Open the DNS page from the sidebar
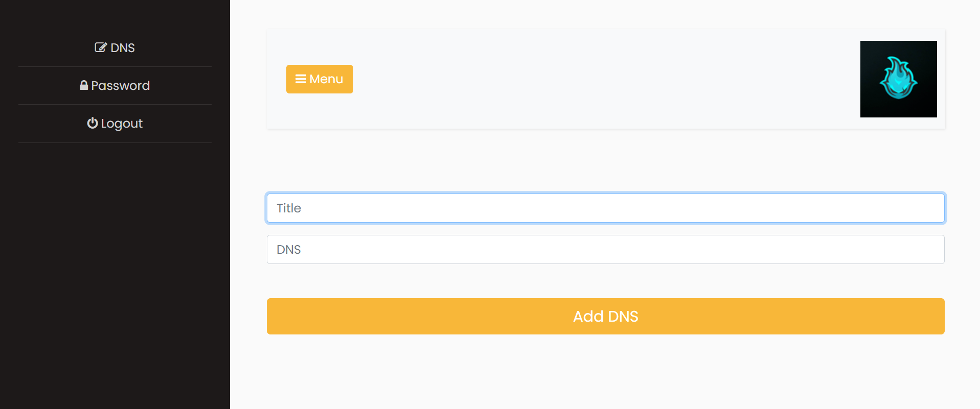980x409 pixels. (122, 48)
